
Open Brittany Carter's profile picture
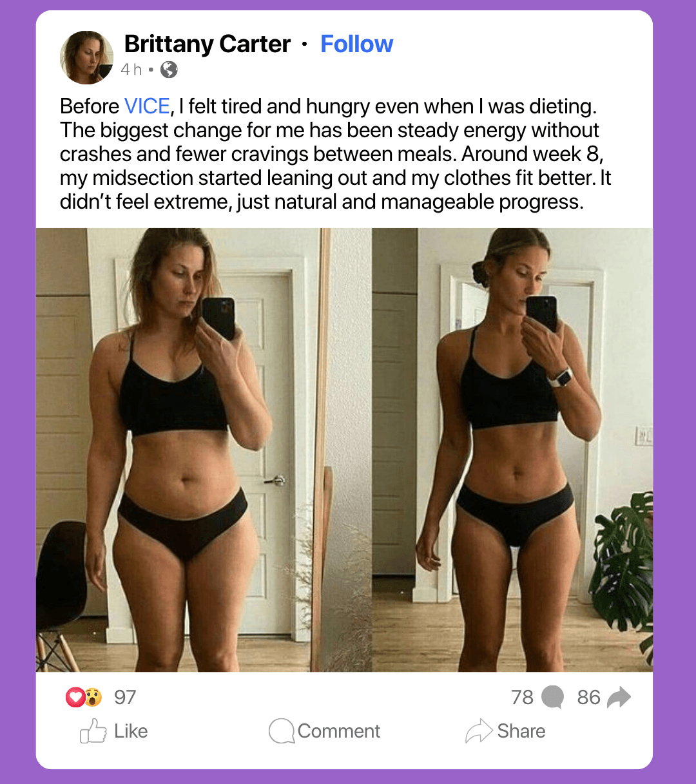[86, 57]
